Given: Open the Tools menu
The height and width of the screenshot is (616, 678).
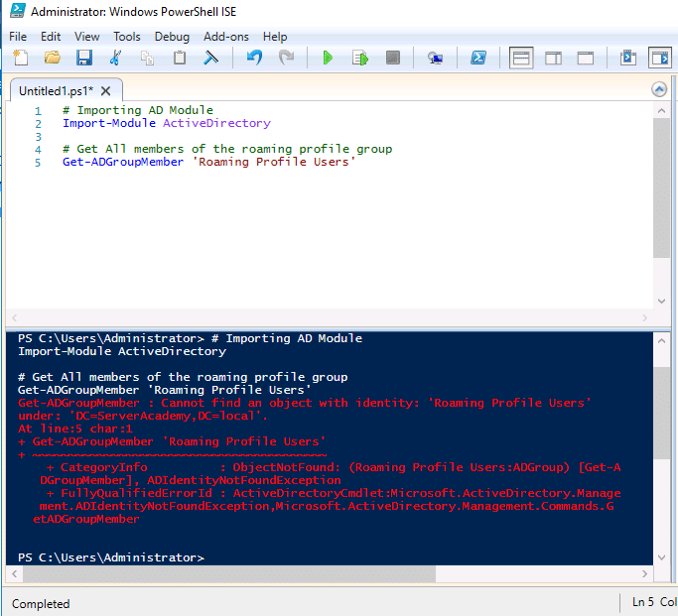Looking at the screenshot, I should click(127, 37).
